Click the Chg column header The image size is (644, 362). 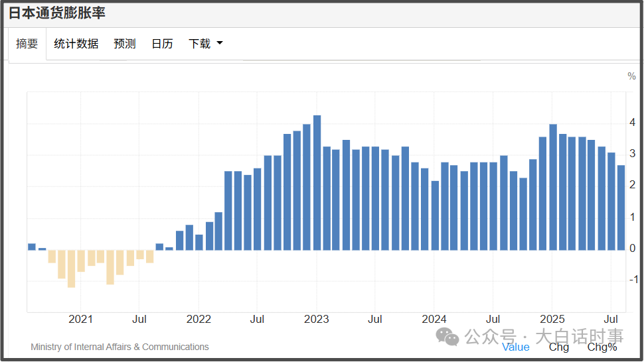558,347
